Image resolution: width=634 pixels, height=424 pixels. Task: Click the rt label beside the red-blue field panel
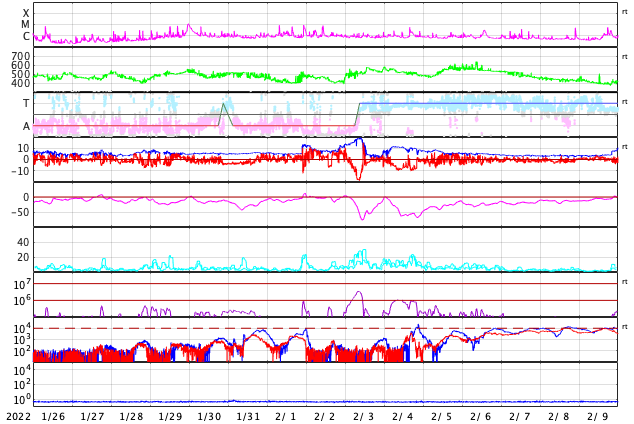624,147
